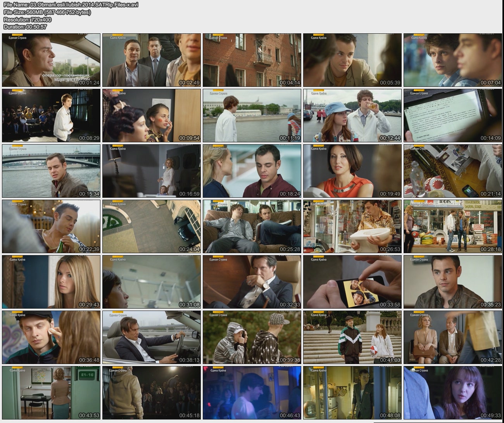Select the final frame at 00:49:33
Screen dimensions: 504x423
pos(453,392)
